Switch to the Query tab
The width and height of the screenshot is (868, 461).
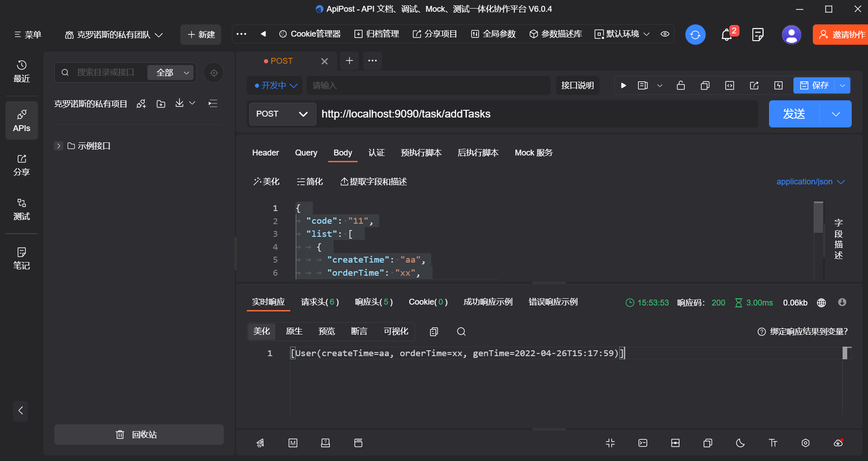point(306,153)
